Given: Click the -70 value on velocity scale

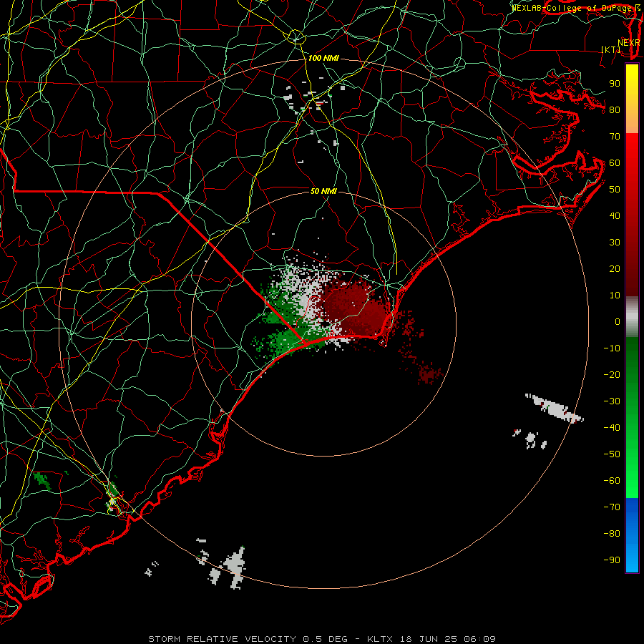Looking at the screenshot, I should click(x=612, y=507).
